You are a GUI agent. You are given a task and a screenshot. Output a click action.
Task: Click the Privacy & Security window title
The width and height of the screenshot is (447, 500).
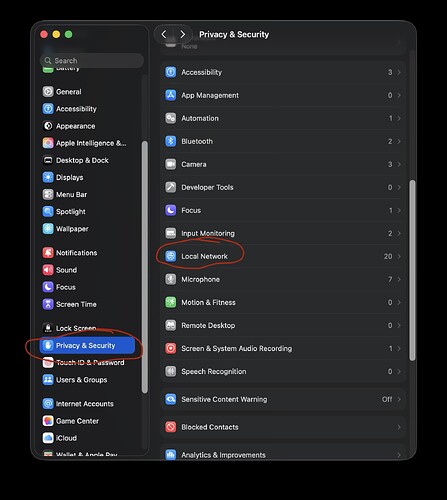pos(234,34)
